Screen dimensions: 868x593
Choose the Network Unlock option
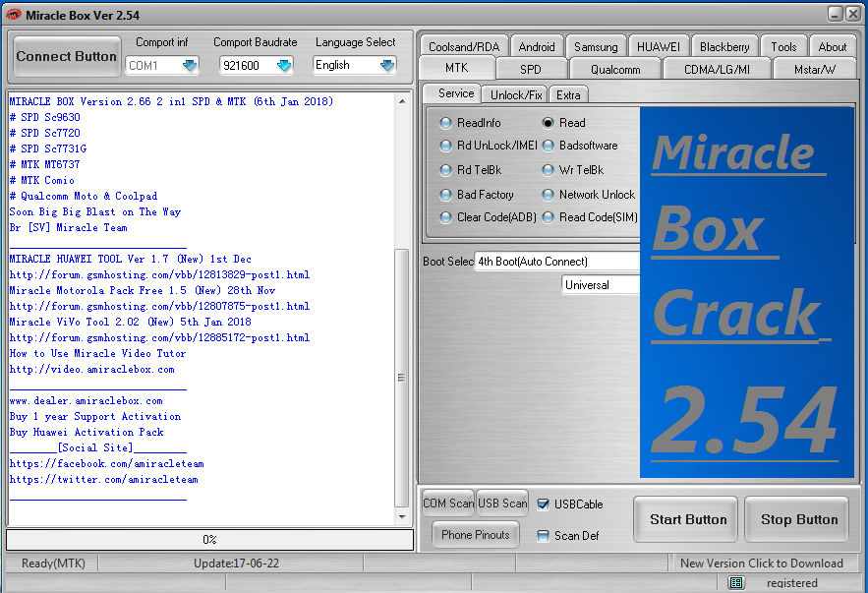(548, 194)
